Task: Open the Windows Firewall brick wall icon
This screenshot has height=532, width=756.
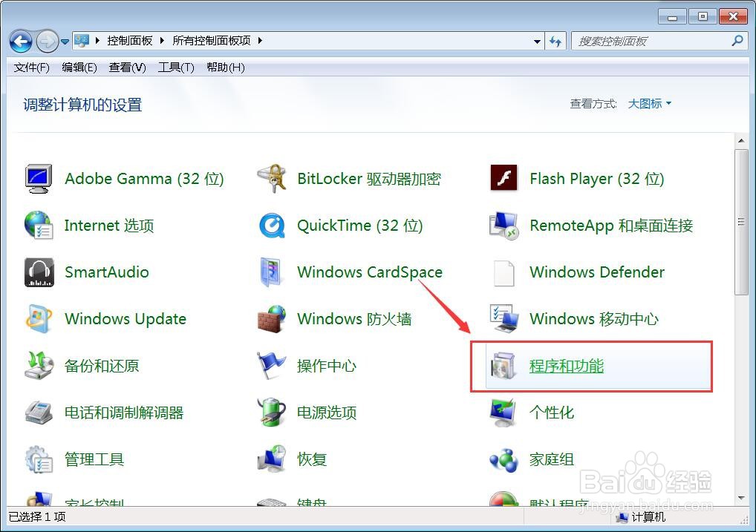Action: (x=272, y=318)
